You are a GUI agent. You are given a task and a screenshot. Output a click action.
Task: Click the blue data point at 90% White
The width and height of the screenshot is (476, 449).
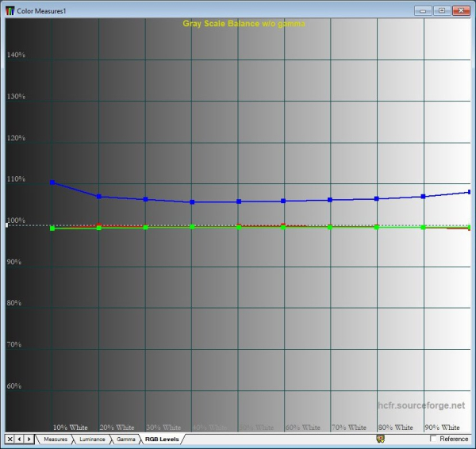click(423, 197)
